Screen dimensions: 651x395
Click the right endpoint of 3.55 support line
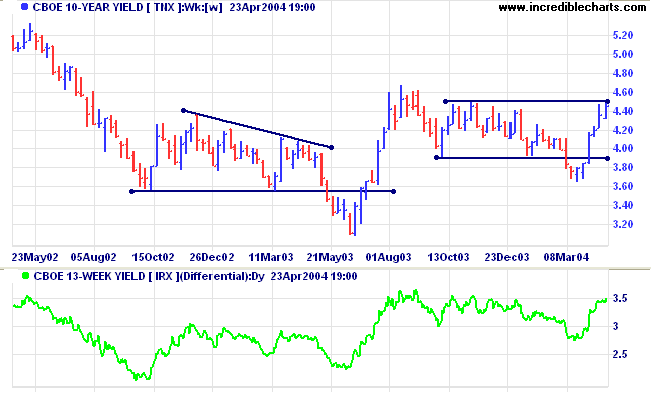(394, 191)
